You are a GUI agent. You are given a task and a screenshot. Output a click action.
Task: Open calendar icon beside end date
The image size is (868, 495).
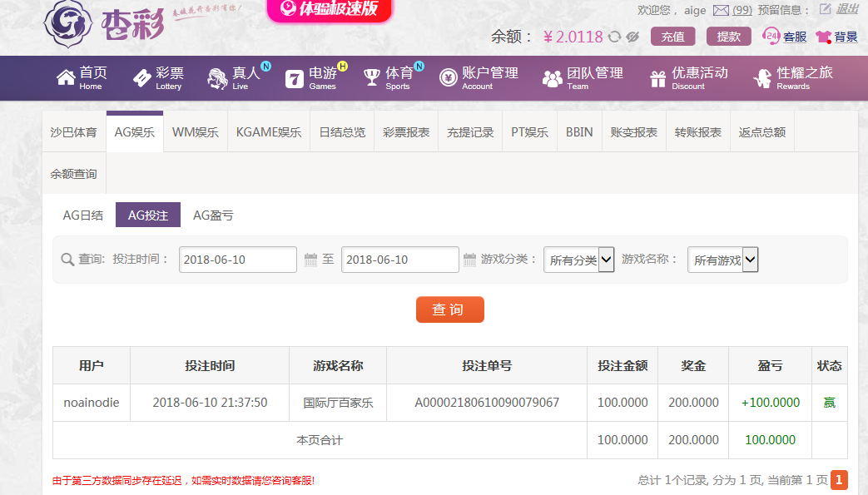469,260
